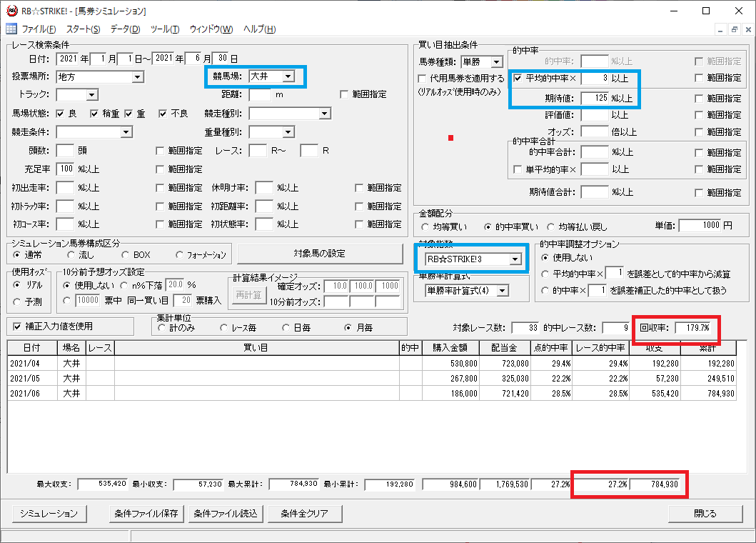The height and width of the screenshot is (543, 756).
Task: Expand the 競走種別 dropdown
Action: click(325, 114)
